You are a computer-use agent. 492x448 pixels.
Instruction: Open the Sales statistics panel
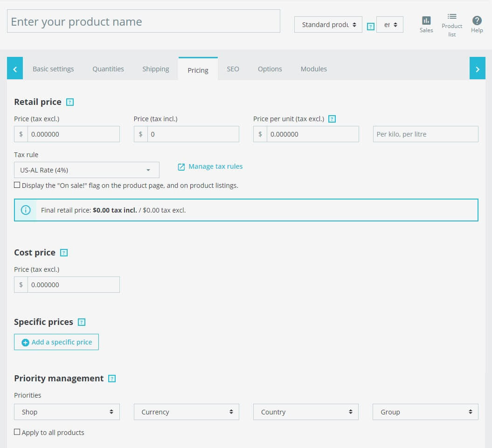point(426,23)
